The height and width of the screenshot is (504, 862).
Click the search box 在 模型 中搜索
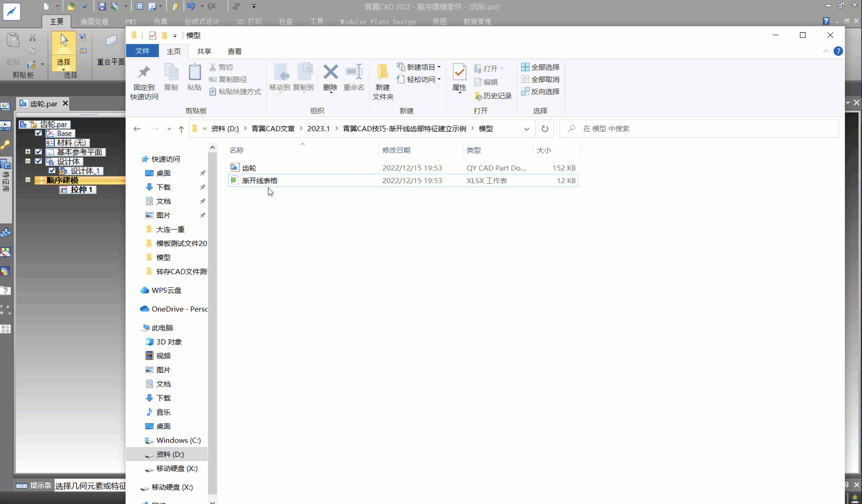pyautogui.click(x=699, y=129)
